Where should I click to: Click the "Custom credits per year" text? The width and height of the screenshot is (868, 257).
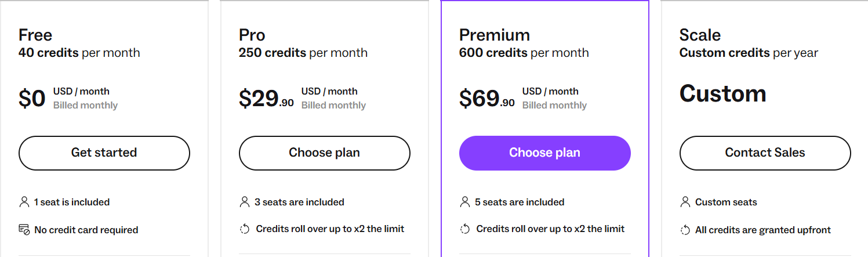coord(749,53)
